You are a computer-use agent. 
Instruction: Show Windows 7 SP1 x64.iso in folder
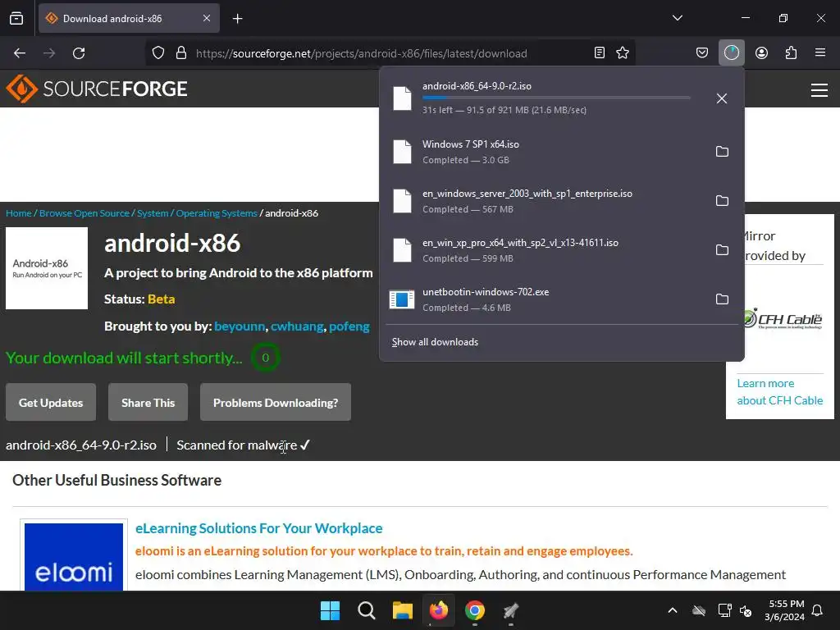point(722,152)
